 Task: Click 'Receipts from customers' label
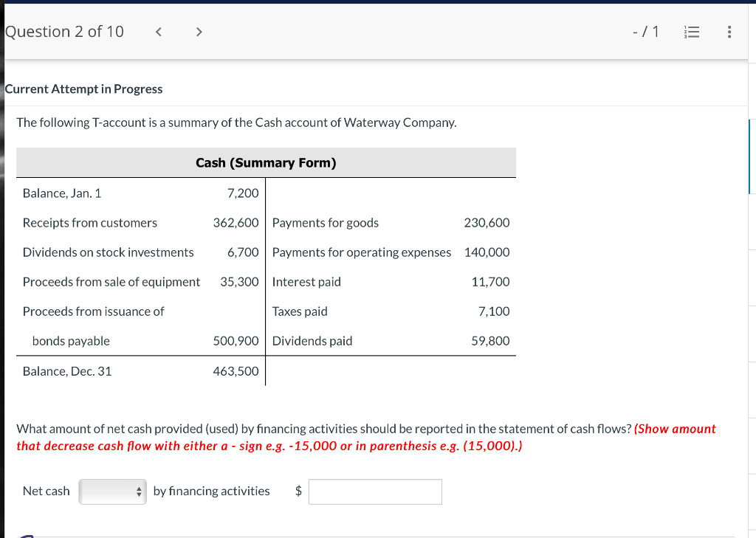89,223
